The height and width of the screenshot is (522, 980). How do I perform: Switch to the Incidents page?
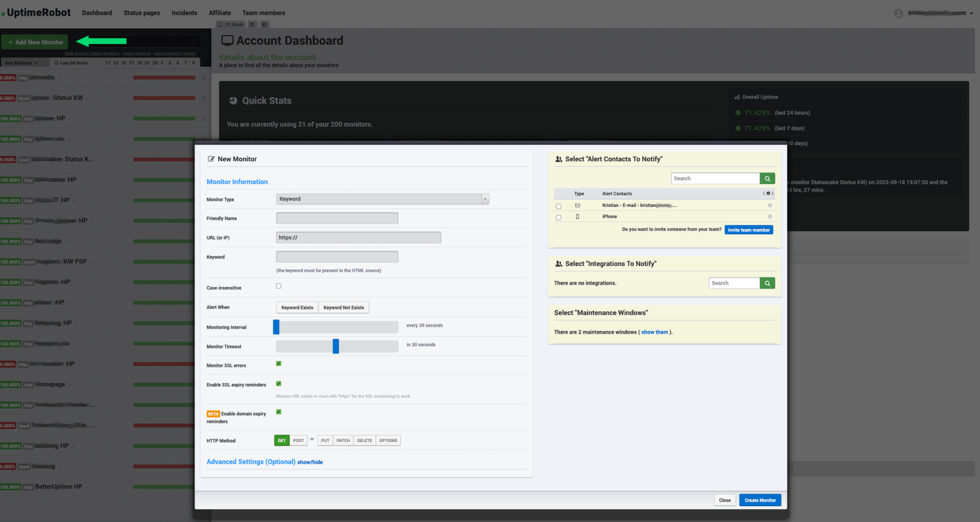coord(184,12)
